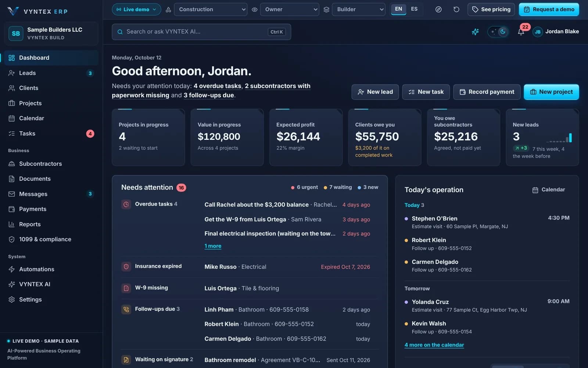Click the compass tour icon in top bar
Viewport: 588px width, 368px height.
click(x=438, y=10)
